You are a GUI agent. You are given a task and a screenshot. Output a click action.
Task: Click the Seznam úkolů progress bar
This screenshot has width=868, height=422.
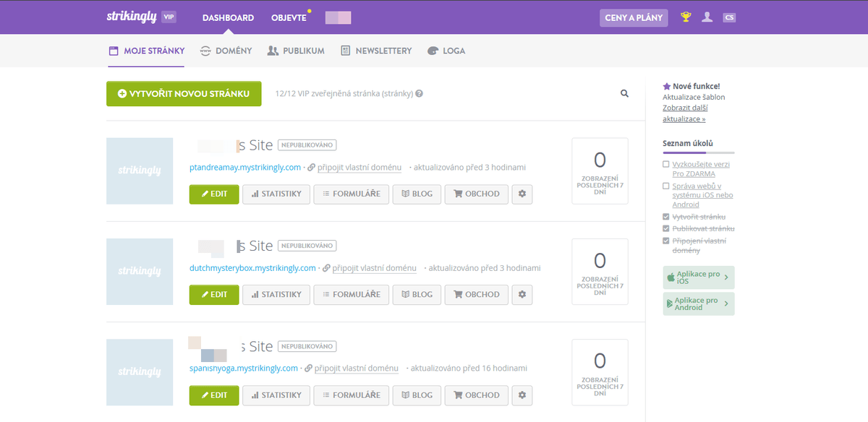coord(699,152)
